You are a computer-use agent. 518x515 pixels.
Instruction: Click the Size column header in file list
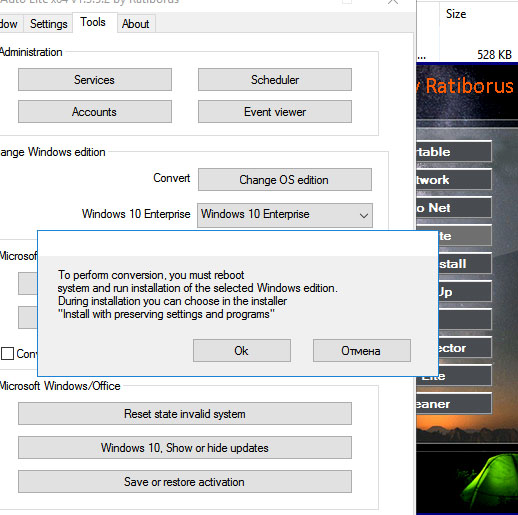click(456, 14)
